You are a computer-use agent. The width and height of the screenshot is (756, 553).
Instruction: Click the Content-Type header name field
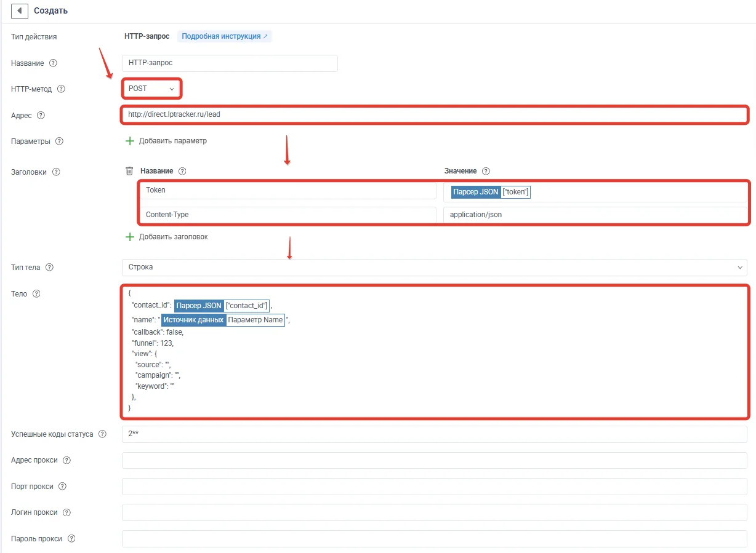click(x=288, y=215)
